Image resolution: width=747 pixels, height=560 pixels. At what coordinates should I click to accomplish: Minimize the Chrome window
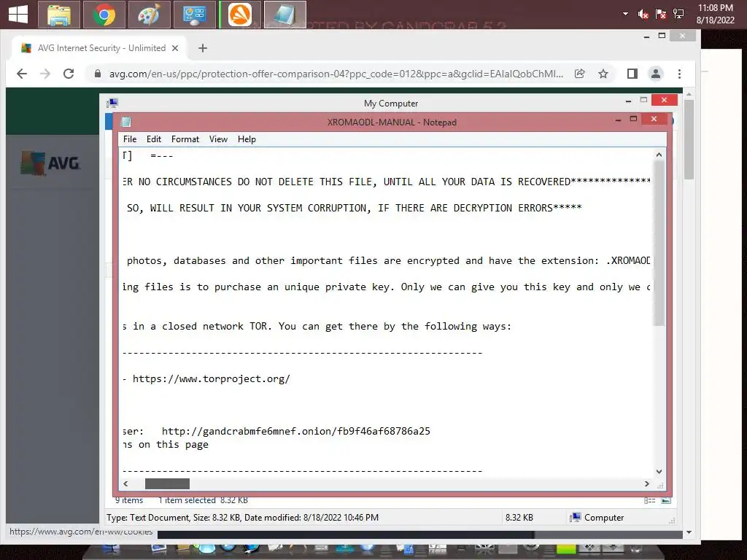pos(646,36)
